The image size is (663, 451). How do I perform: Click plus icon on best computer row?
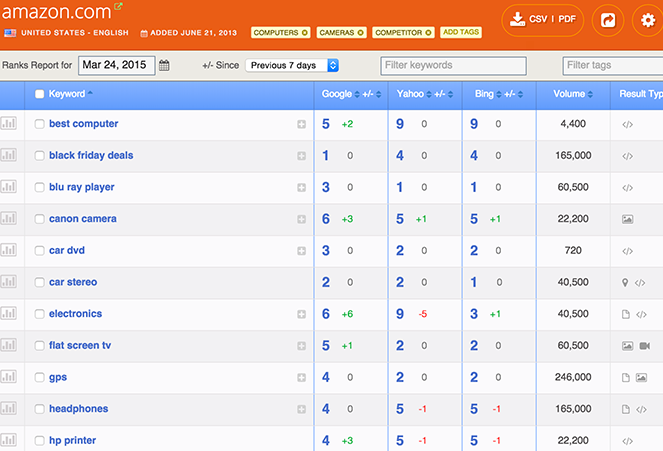301,124
